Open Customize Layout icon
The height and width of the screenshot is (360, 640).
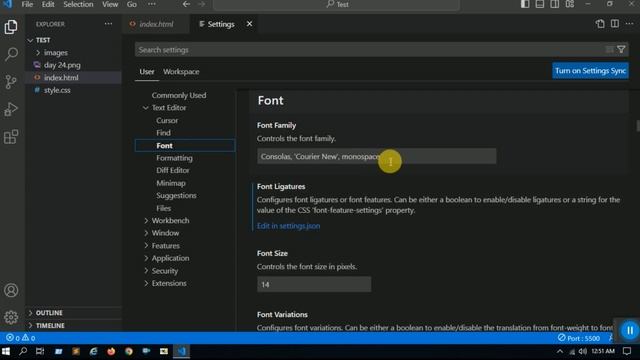point(570,4)
